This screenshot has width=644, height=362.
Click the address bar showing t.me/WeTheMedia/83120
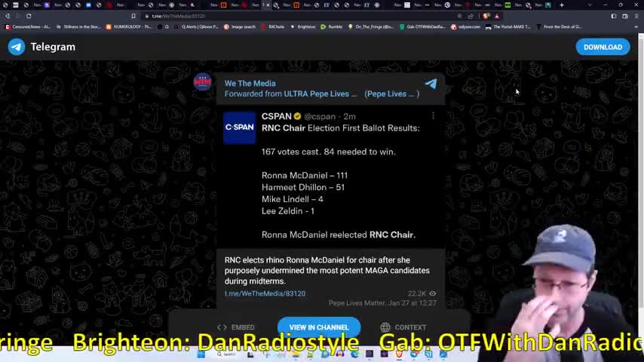(300, 16)
